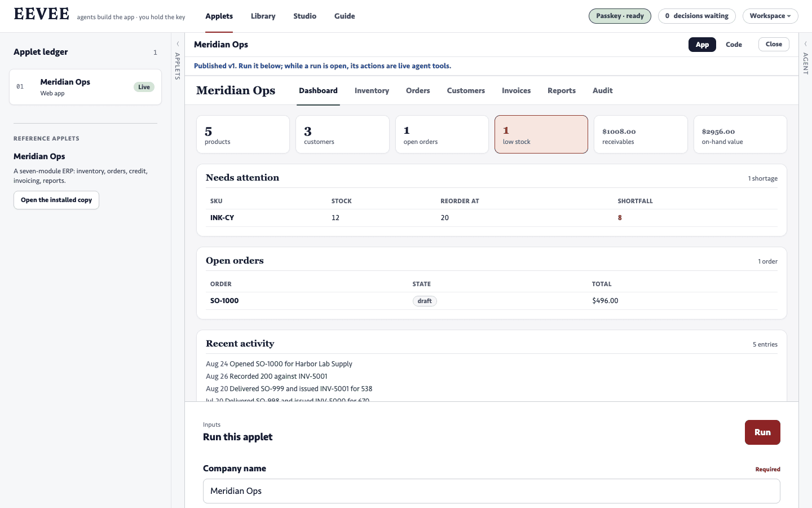
Task: Switch to the Audit tab
Action: click(602, 91)
